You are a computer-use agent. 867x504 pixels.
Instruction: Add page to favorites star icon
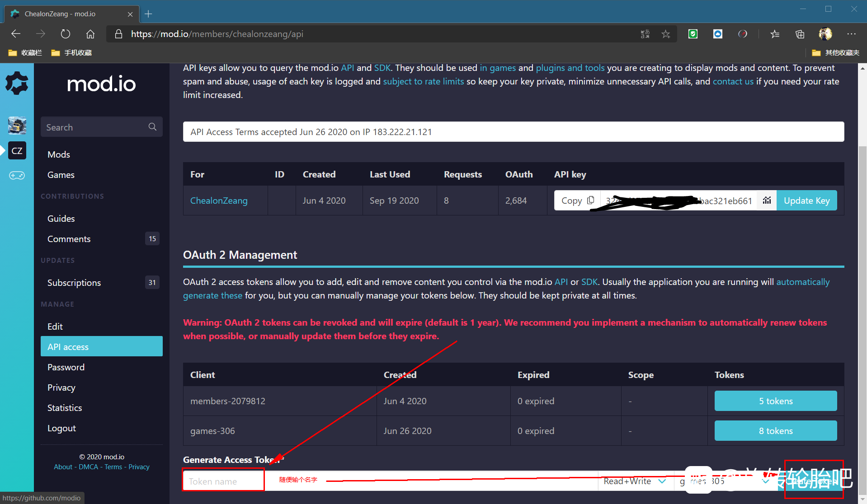pos(666,34)
